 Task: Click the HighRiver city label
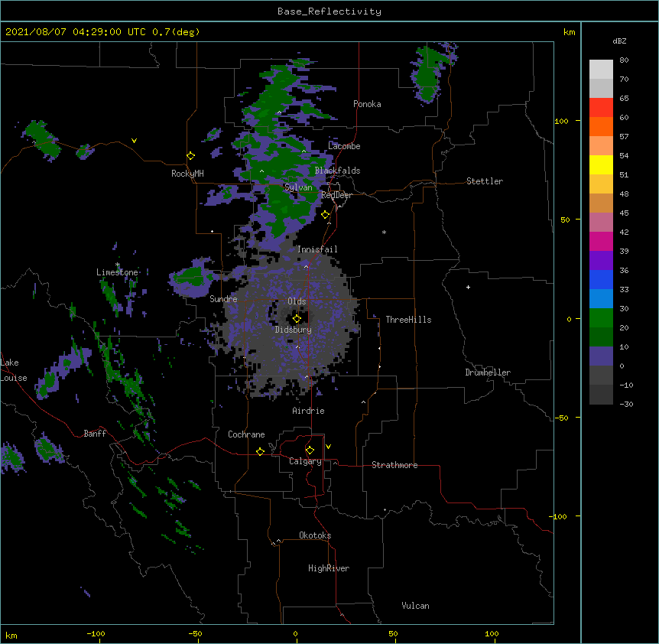click(x=329, y=568)
